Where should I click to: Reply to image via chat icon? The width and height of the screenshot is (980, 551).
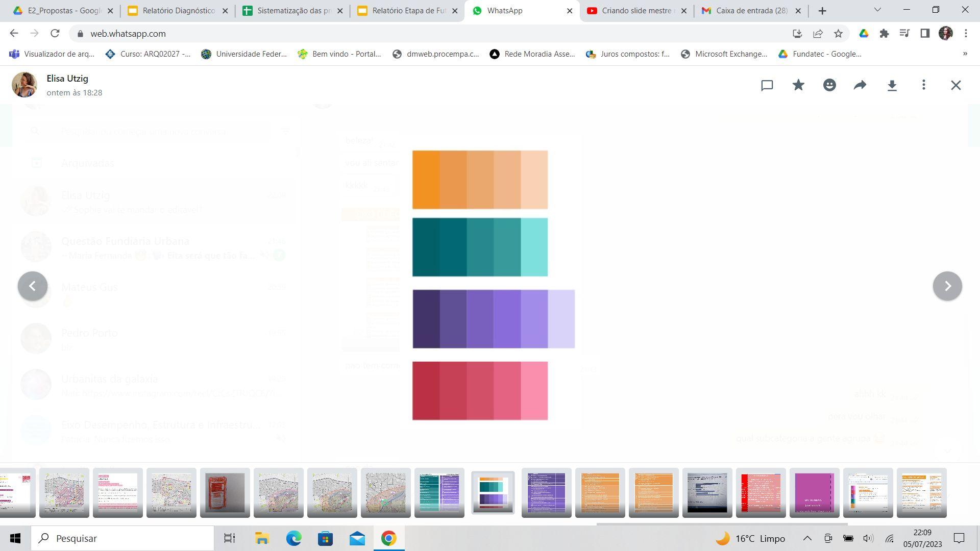click(x=767, y=85)
